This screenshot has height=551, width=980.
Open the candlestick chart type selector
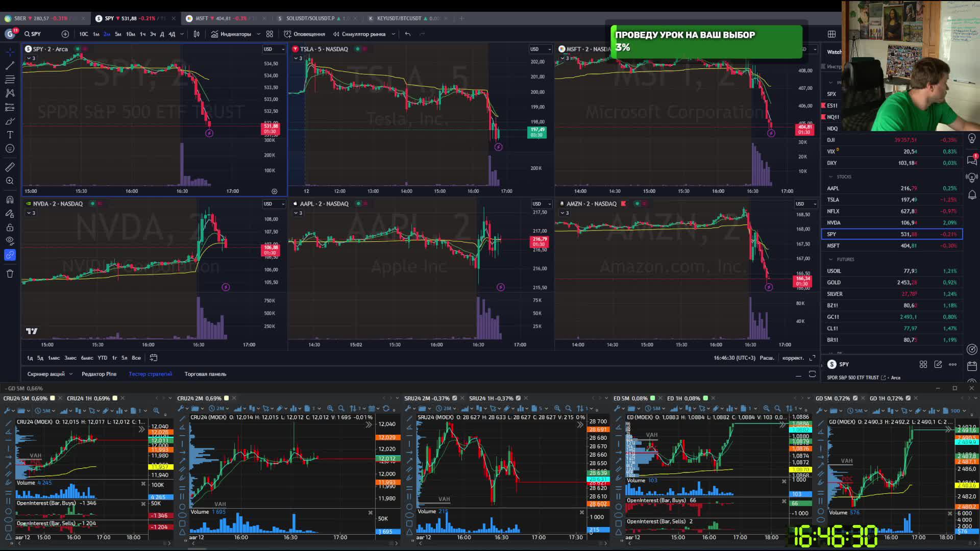pos(197,34)
